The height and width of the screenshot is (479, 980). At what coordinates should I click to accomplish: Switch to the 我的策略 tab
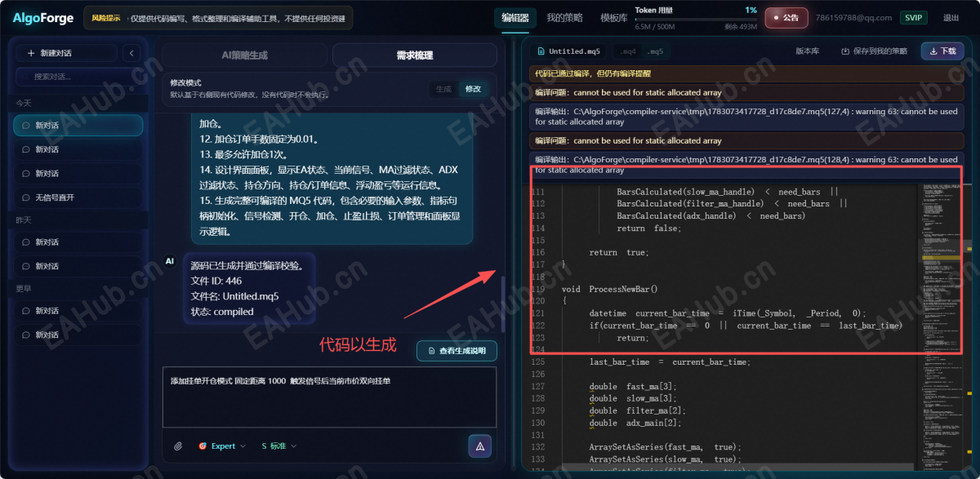click(x=565, y=18)
